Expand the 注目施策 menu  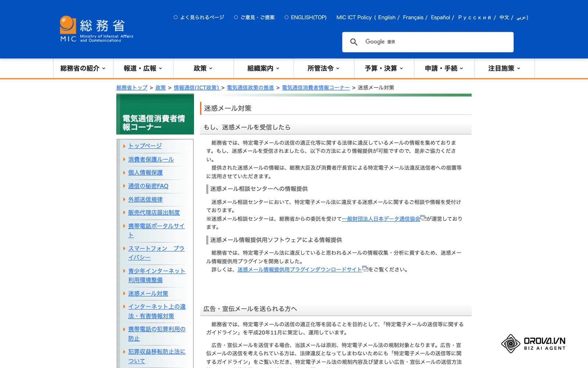[x=505, y=68]
